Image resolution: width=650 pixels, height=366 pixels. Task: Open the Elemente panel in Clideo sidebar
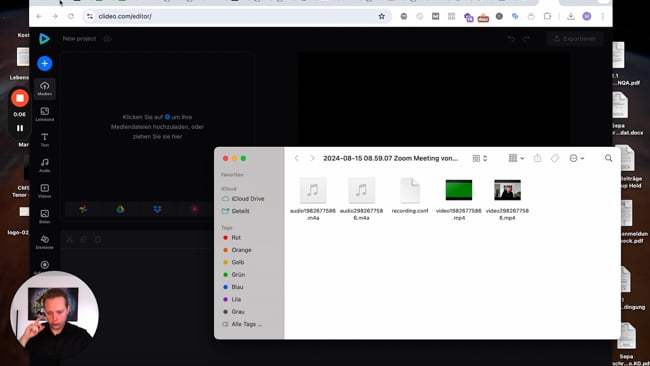click(x=45, y=242)
